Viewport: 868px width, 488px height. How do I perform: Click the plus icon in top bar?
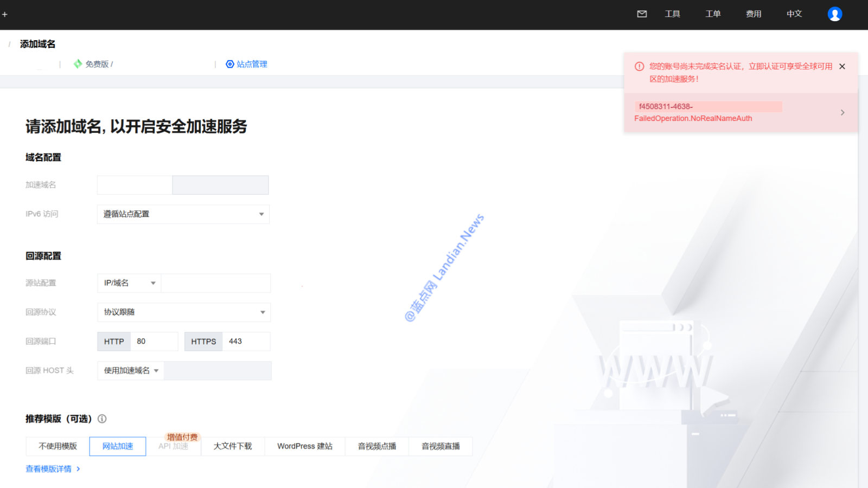point(5,15)
